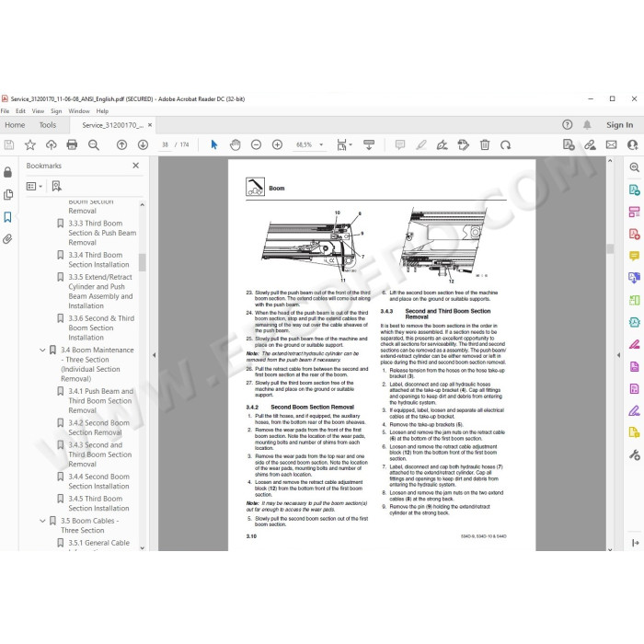Open the Sign pen tool
644x644 pixels.
tap(443, 145)
